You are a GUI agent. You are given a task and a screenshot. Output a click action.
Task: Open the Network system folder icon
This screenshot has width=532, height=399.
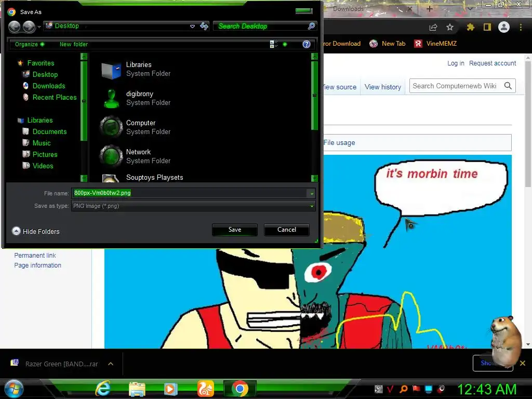coord(111,156)
